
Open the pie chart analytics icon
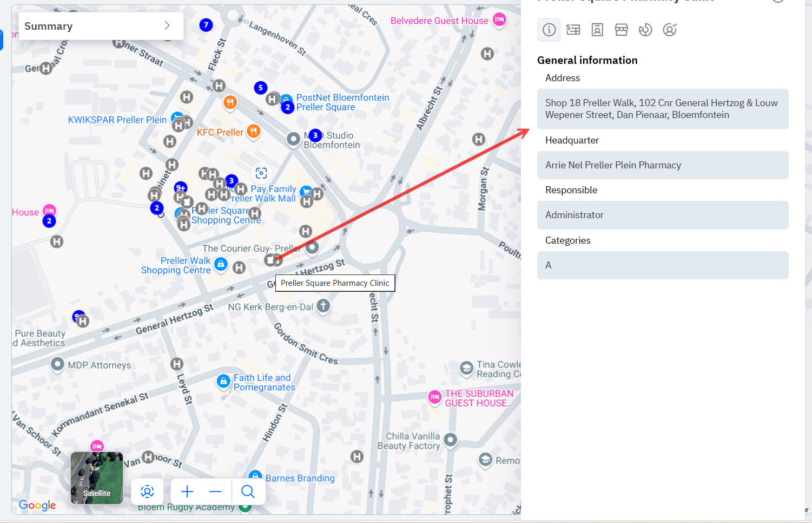click(645, 30)
